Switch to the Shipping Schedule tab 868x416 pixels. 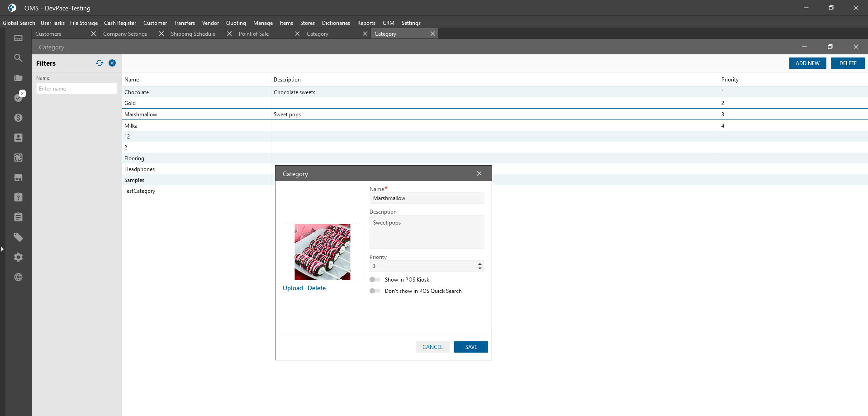193,34
